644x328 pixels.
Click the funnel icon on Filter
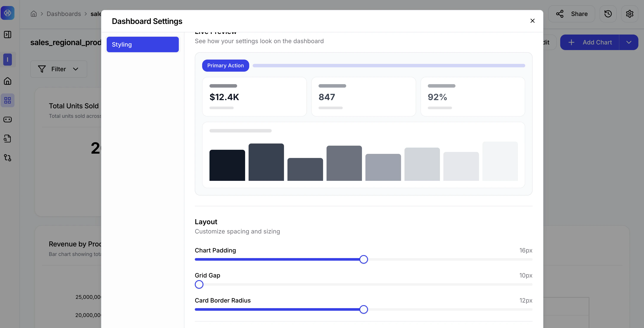click(42, 69)
